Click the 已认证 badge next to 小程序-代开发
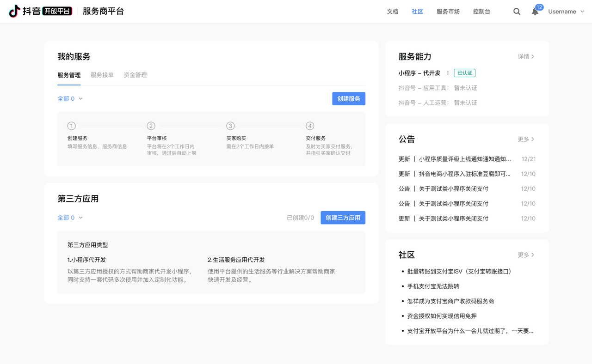The height and width of the screenshot is (364, 592). coord(464,73)
